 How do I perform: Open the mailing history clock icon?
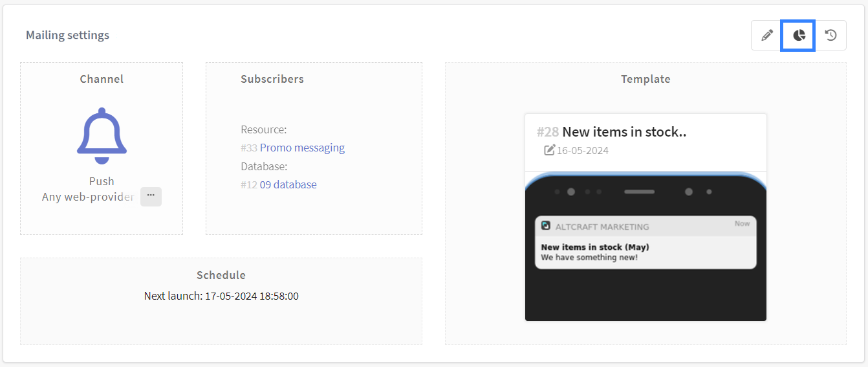(831, 35)
